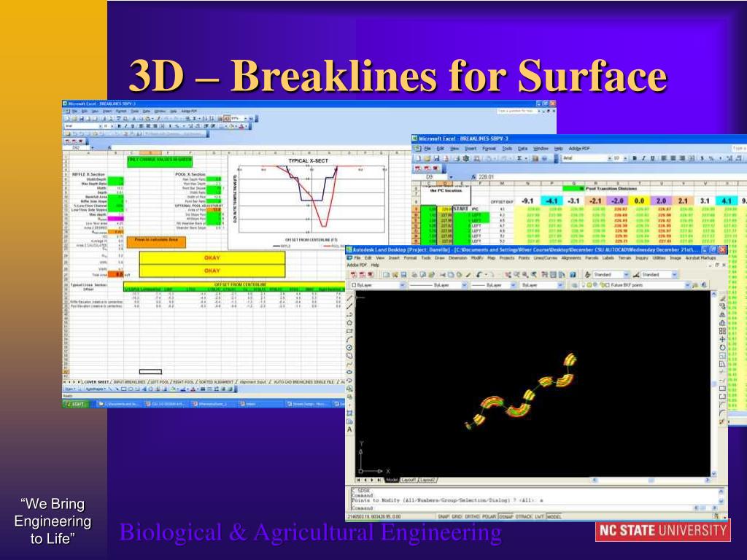
Task: Select purple -2.0 offset header cell
Action: coord(617,201)
